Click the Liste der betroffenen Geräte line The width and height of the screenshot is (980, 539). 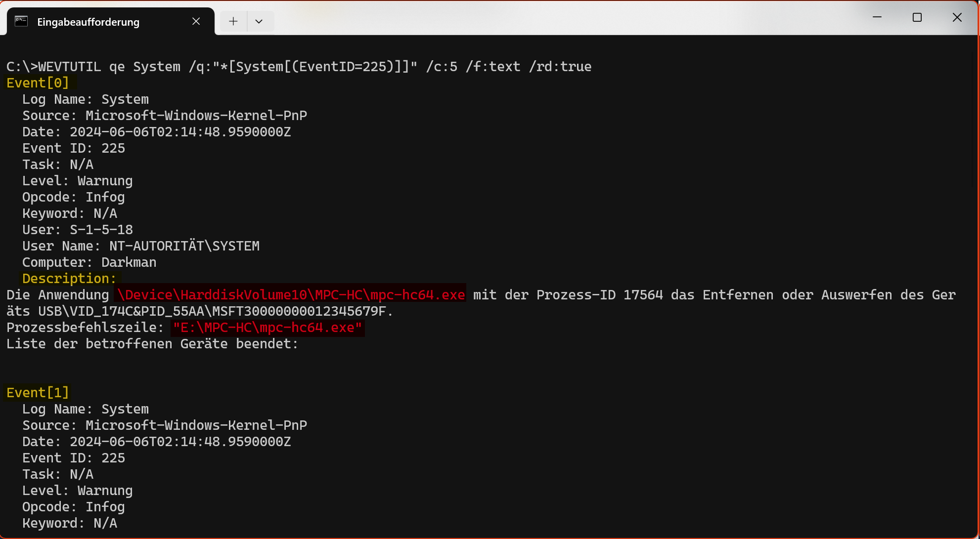pyautogui.click(x=152, y=344)
